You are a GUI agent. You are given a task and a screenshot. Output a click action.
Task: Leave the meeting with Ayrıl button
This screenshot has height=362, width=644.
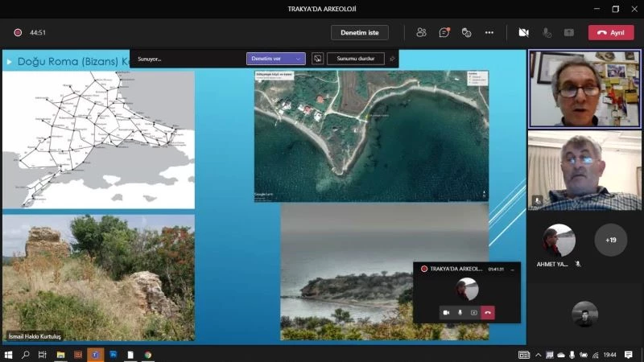tap(611, 32)
